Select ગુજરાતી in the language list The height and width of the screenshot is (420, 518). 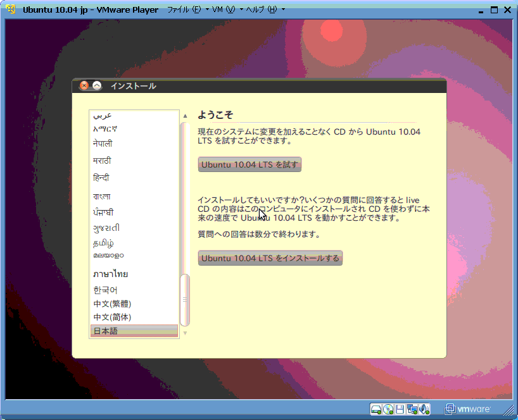click(134, 228)
